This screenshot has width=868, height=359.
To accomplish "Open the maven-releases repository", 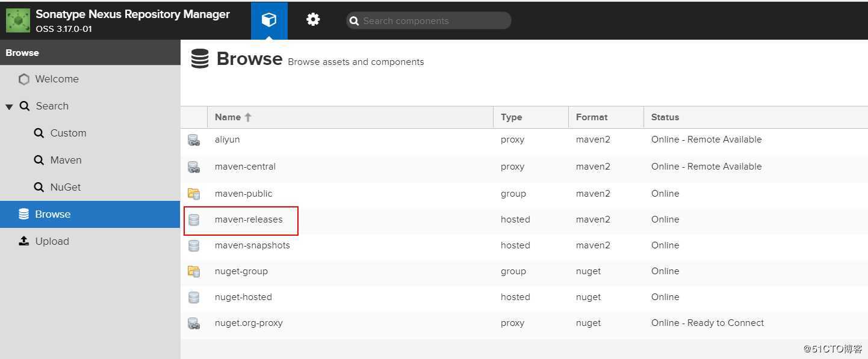I will click(x=249, y=219).
